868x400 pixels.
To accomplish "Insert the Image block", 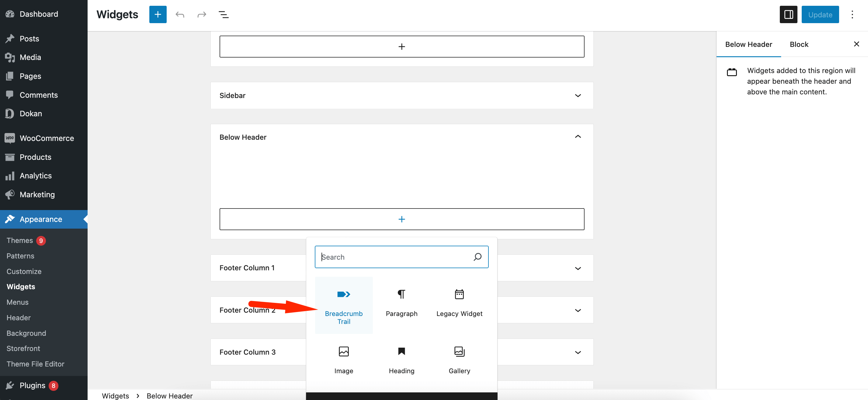I will pos(344,360).
